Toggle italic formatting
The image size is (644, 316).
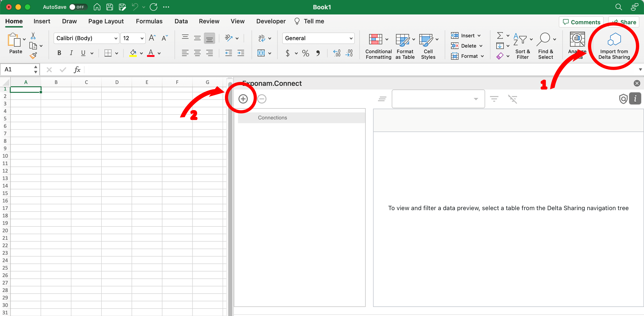tap(71, 53)
